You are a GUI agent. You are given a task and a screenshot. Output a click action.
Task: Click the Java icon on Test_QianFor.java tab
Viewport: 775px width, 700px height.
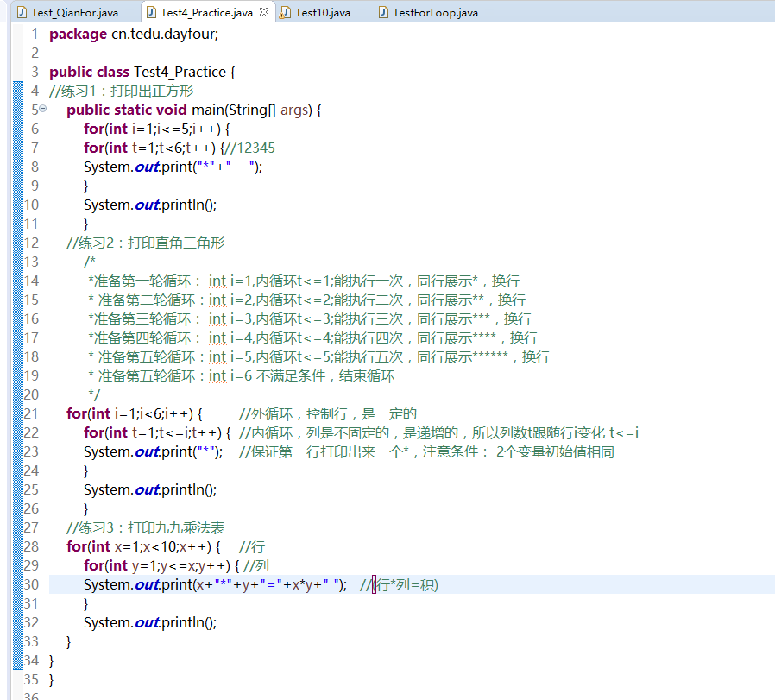(x=21, y=12)
